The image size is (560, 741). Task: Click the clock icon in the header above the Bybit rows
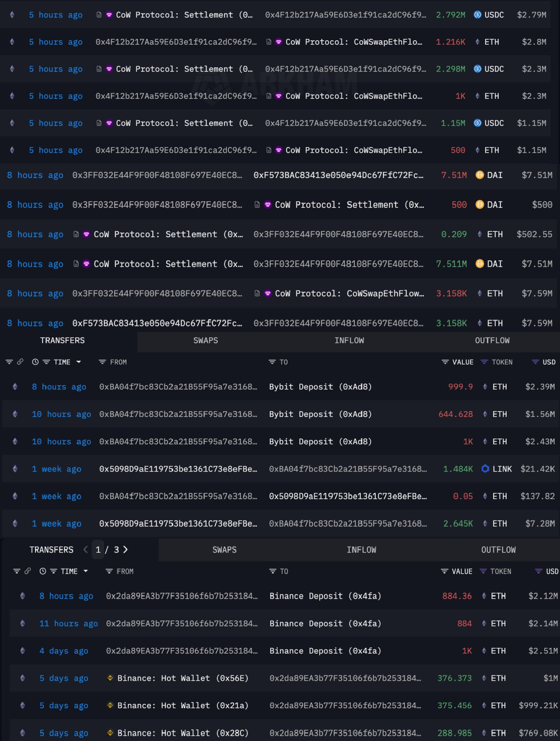click(35, 362)
